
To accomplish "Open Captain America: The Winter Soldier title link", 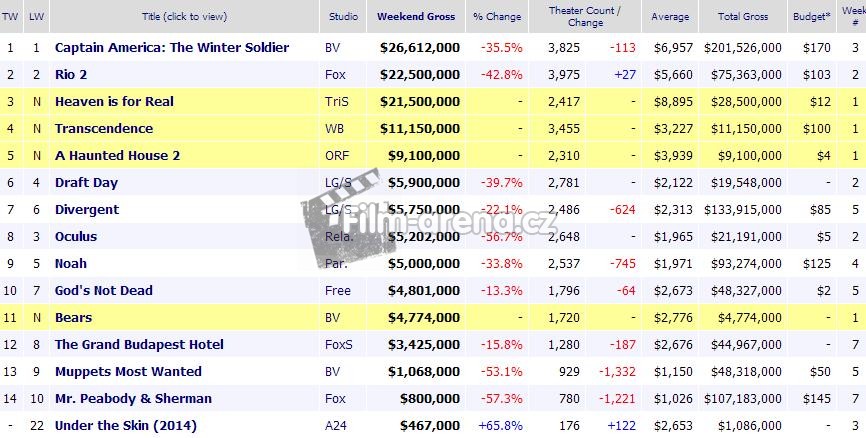I will [x=171, y=47].
